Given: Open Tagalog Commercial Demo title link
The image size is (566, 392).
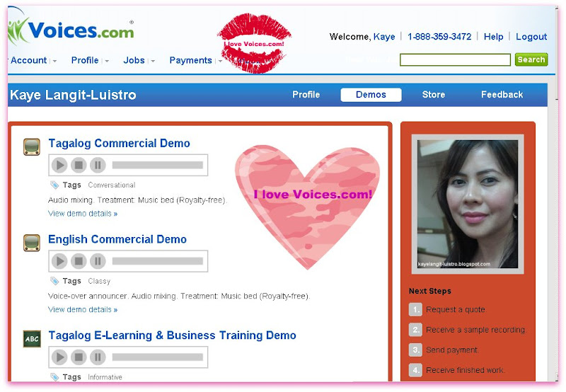Looking at the screenshot, I should [x=119, y=144].
